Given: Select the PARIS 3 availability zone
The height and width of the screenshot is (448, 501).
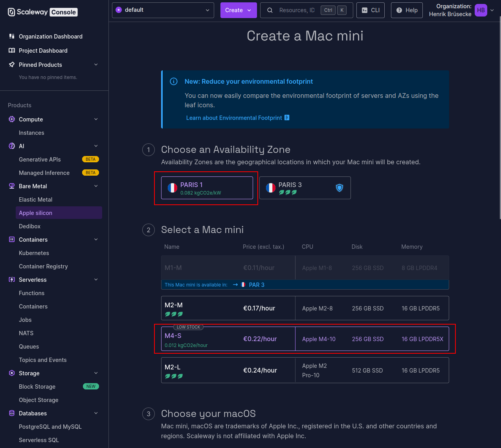Looking at the screenshot, I should tap(305, 188).
